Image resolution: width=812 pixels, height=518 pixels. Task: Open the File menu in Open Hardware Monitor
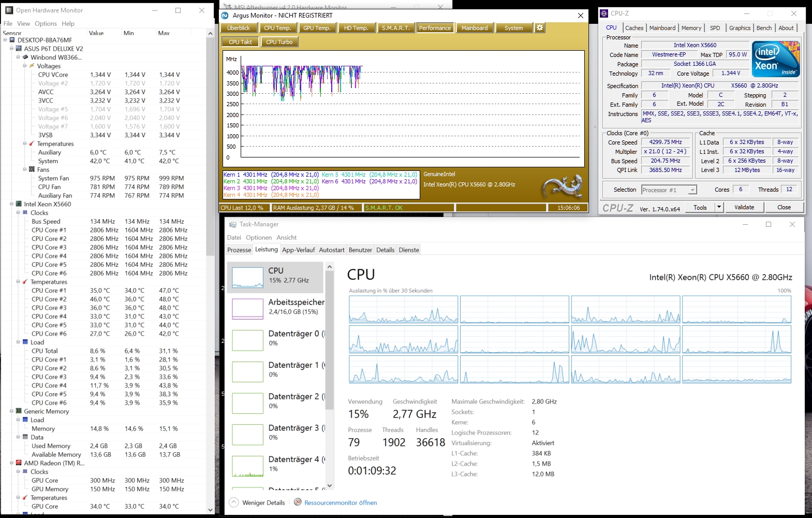click(8, 23)
